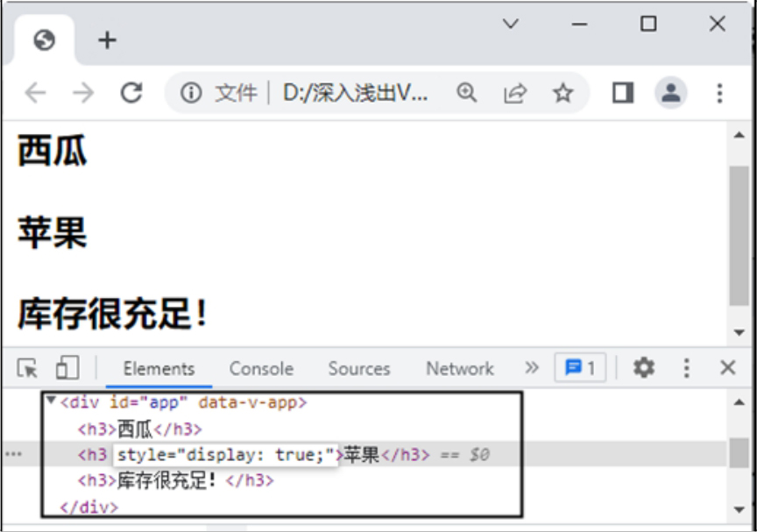This screenshot has width=757, height=532.
Task: Switch to the Sources tab
Action: click(x=359, y=369)
